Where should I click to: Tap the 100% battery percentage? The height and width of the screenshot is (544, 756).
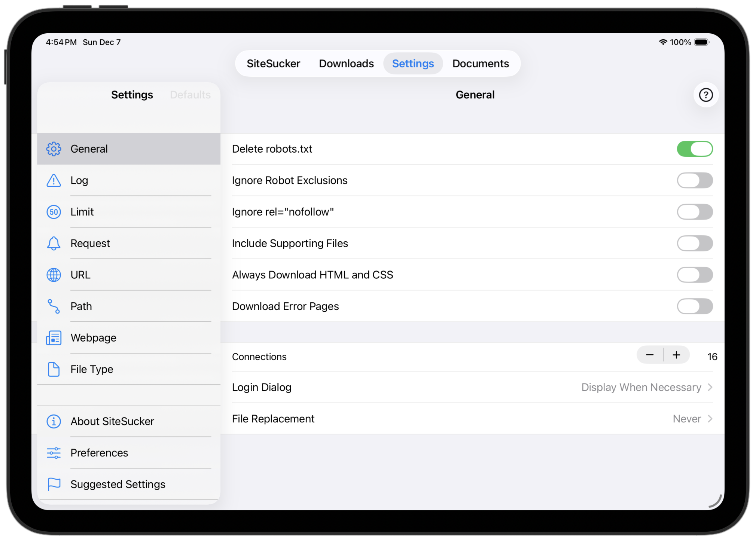pyautogui.click(x=680, y=42)
